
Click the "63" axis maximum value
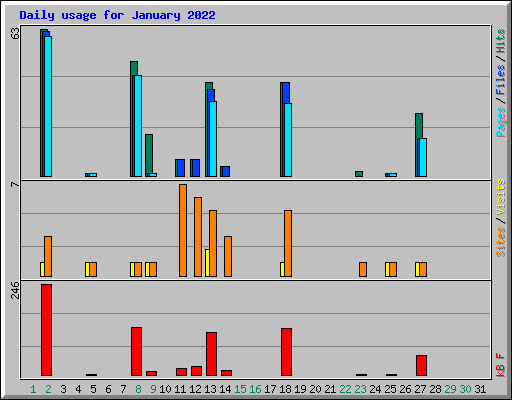15,33
